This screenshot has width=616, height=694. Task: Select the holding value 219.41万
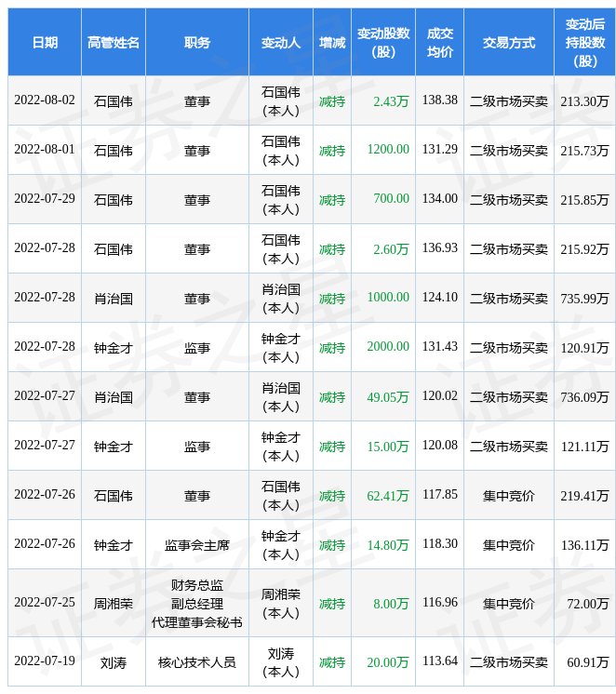(x=584, y=496)
